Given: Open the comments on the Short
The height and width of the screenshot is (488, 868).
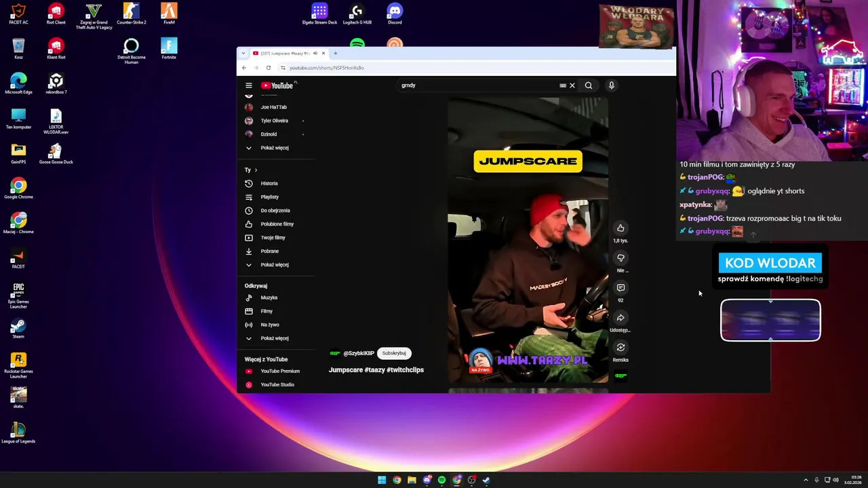Looking at the screenshot, I should 620,288.
